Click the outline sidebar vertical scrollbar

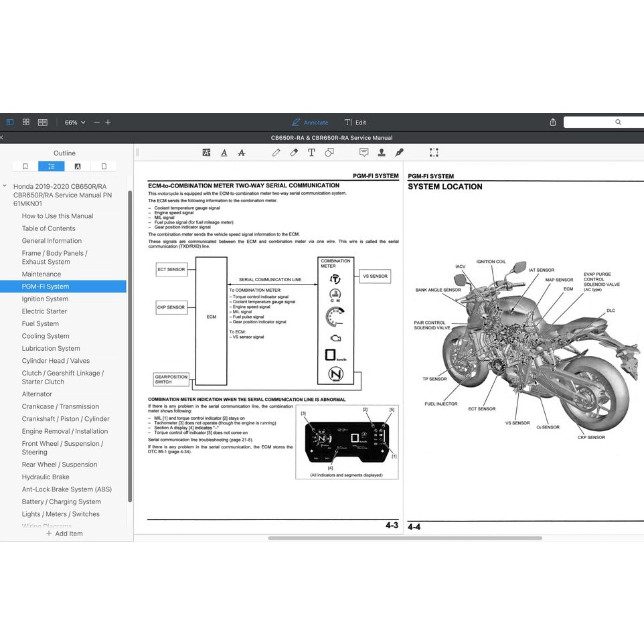coord(130,346)
